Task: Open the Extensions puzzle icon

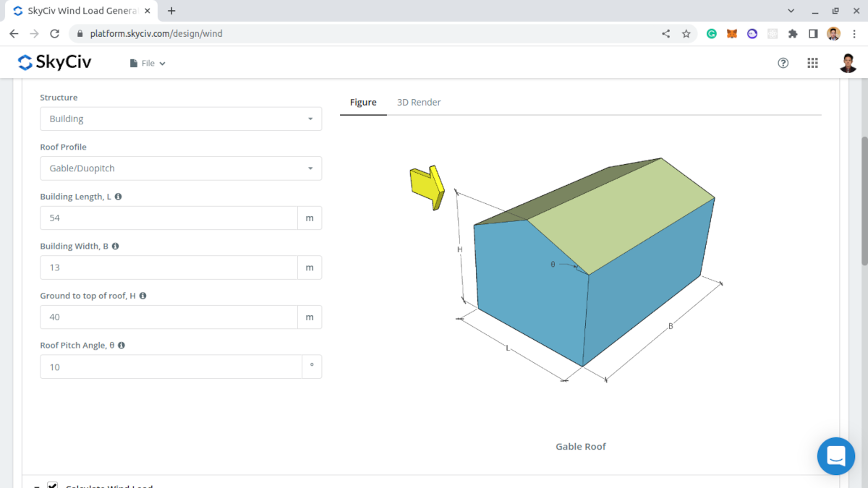Action: coord(793,33)
